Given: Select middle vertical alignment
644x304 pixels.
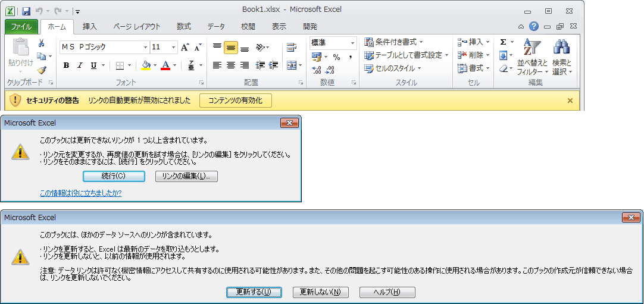Looking at the screenshot, I should pos(231,47).
